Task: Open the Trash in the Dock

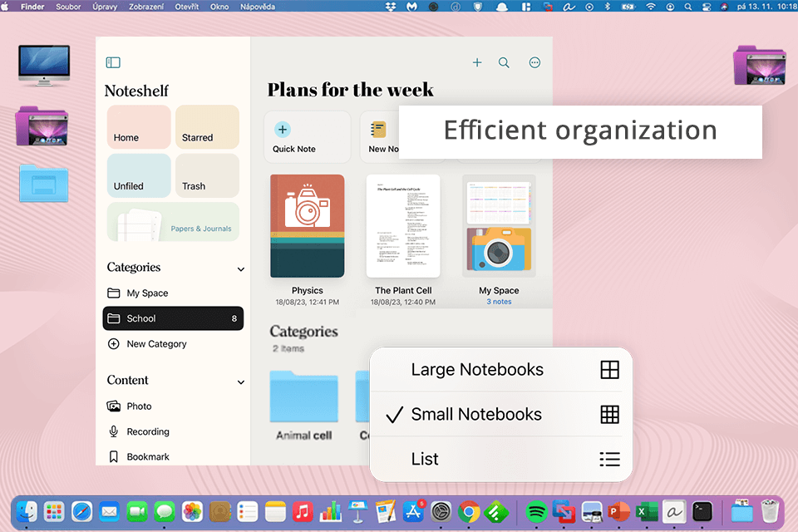Action: tap(770, 510)
